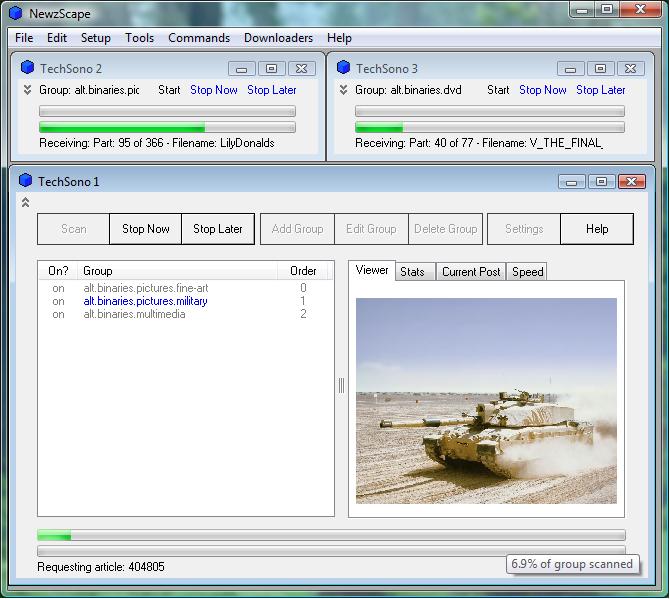Expand the TechSono 3 panel chevron
The image size is (670, 599).
[x=343, y=90]
